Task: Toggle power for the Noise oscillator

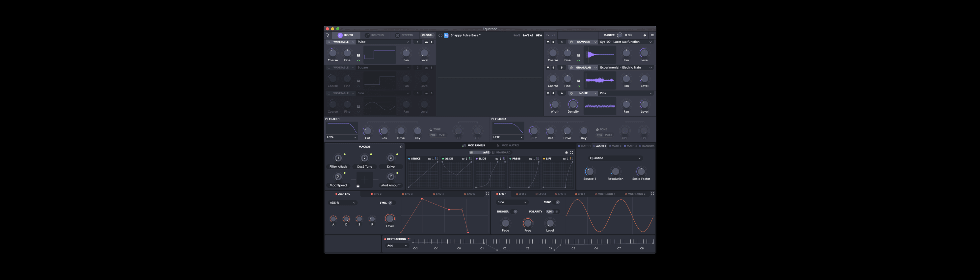Action: click(x=571, y=93)
